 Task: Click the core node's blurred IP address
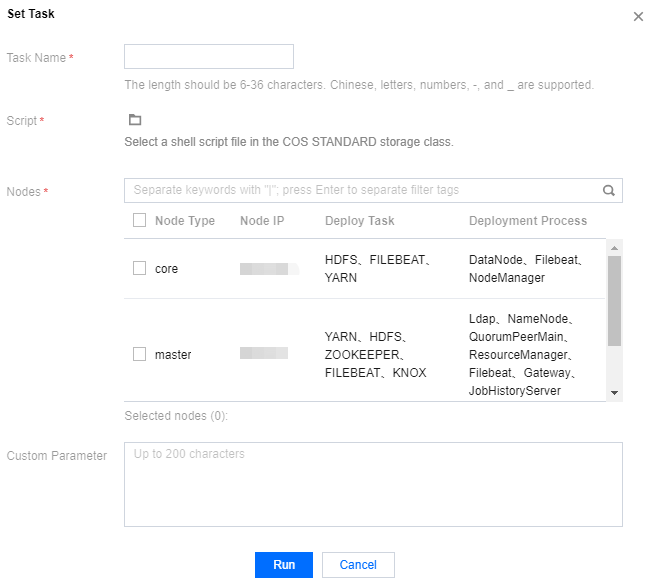tap(268, 268)
